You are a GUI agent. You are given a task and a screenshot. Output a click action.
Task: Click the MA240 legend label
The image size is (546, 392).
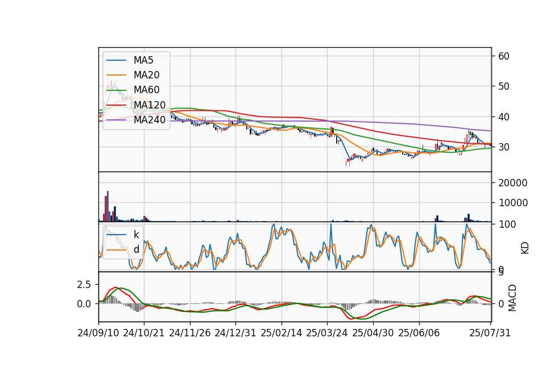pos(150,120)
